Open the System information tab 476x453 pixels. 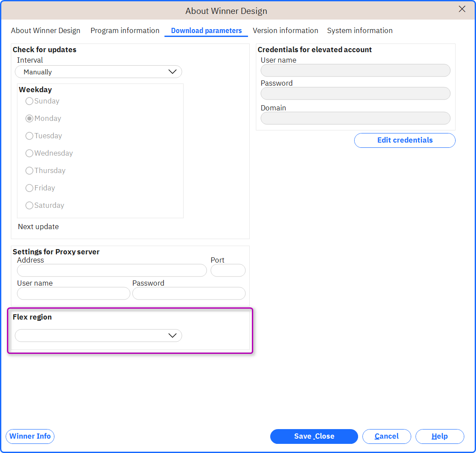360,30
